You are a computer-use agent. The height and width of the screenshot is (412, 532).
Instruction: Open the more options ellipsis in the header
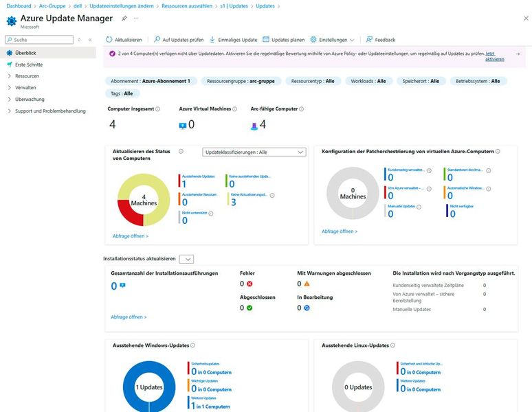tap(136, 19)
